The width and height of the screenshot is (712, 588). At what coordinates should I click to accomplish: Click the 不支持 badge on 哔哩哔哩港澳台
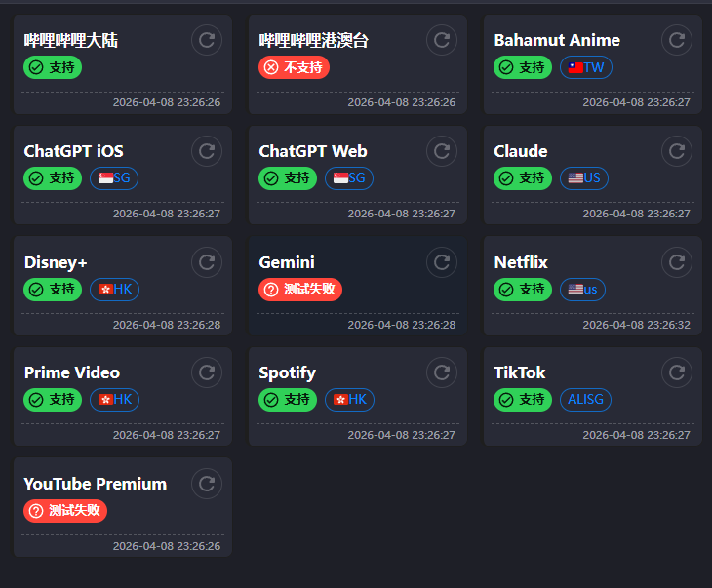(x=294, y=67)
